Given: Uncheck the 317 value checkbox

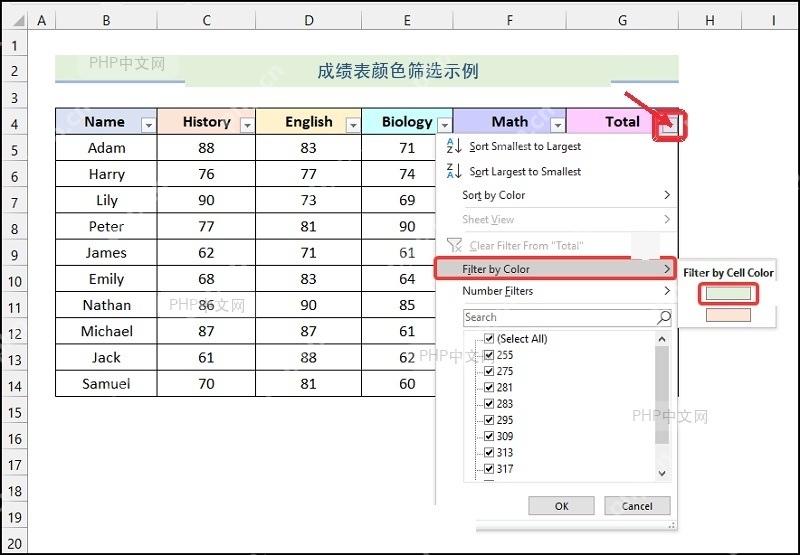Looking at the screenshot, I should pyautogui.click(x=489, y=469).
